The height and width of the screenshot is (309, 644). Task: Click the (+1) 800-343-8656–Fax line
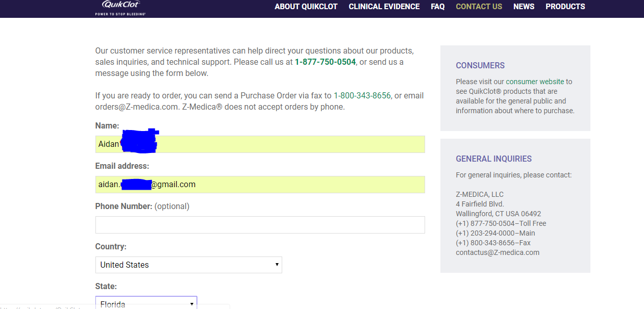tap(493, 243)
